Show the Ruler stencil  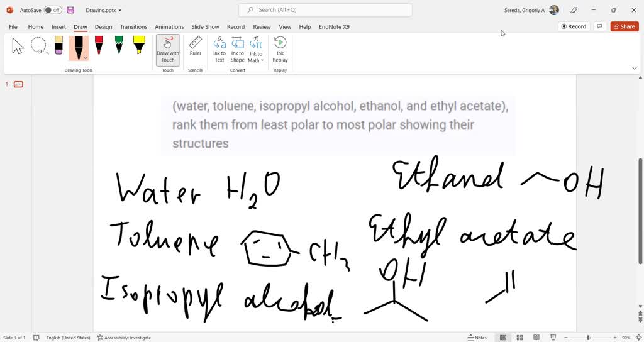196,46
